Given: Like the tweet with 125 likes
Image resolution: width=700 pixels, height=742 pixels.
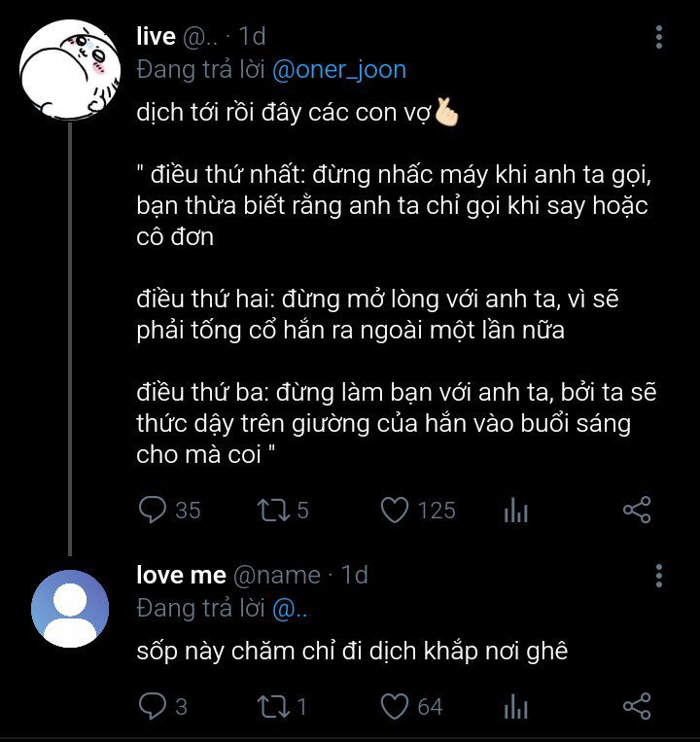Looking at the screenshot, I should (x=395, y=510).
